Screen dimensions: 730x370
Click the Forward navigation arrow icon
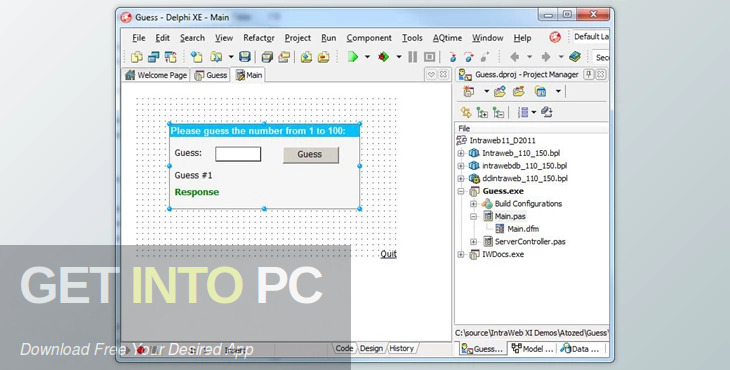[x=546, y=57]
